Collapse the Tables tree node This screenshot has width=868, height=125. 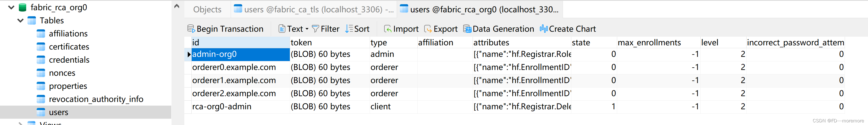[x=20, y=20]
